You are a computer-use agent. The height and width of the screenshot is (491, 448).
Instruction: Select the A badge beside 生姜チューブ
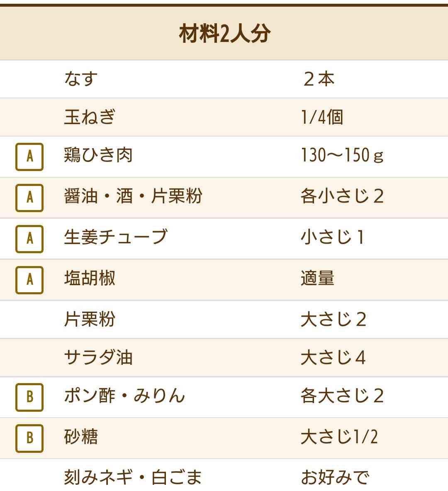click(29, 239)
